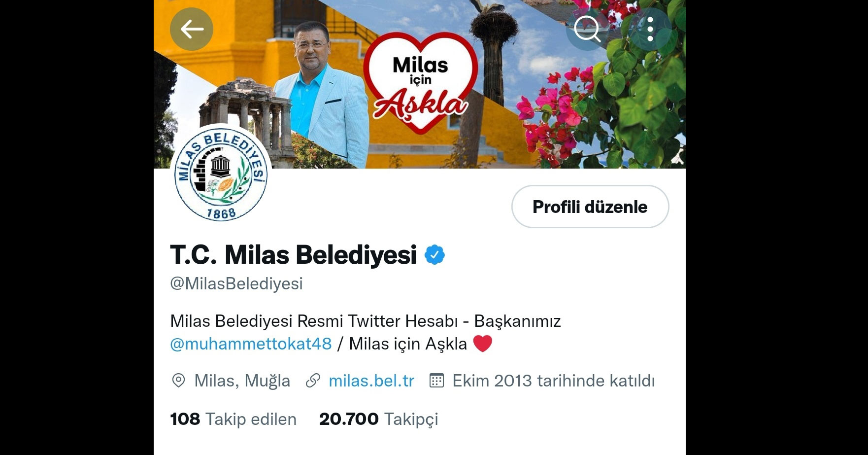The height and width of the screenshot is (455, 868).
Task: Click the Milas, Muğla location text
Action: pyautogui.click(x=242, y=381)
